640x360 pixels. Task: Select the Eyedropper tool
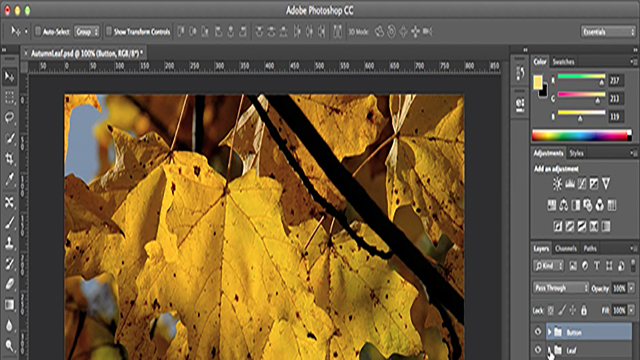9,180
